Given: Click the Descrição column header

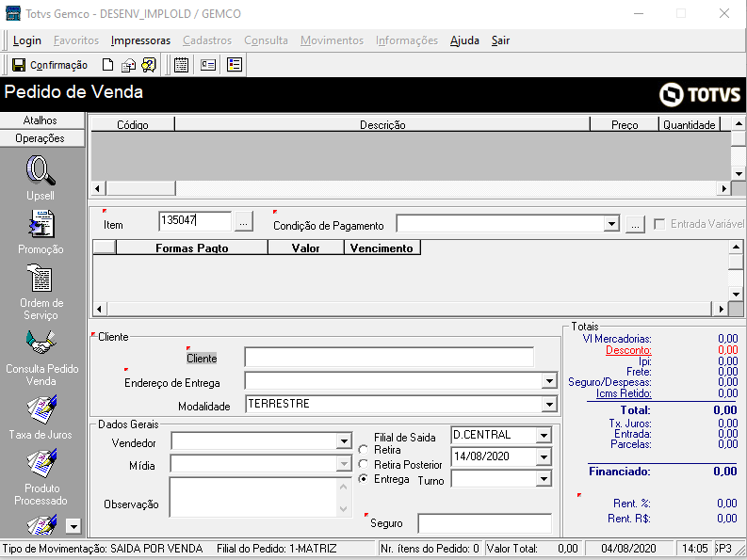Looking at the screenshot, I should pos(382,124).
